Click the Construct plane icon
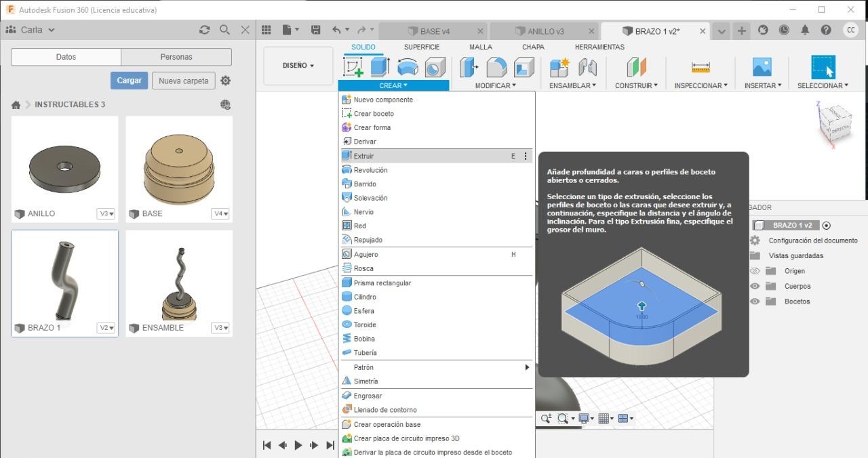This screenshot has height=458, width=868. tap(637, 67)
